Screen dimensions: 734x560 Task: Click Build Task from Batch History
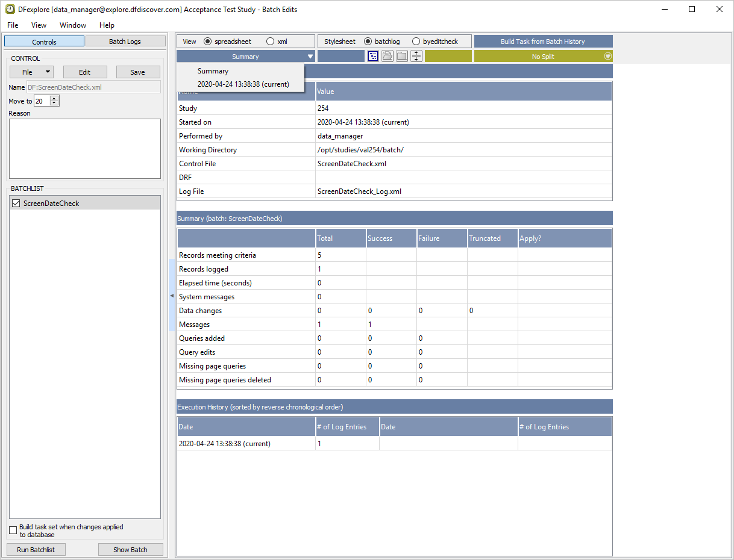pyautogui.click(x=542, y=42)
